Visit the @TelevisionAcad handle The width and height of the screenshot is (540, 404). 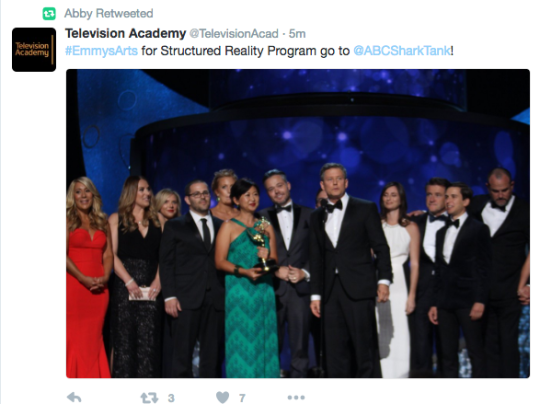[234, 34]
